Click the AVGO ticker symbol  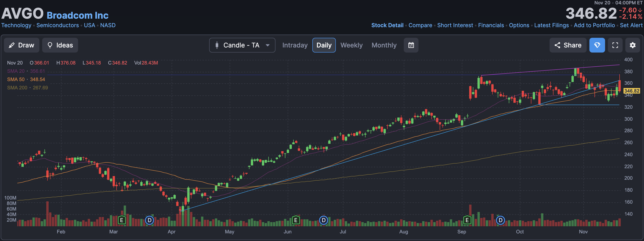tap(23, 13)
